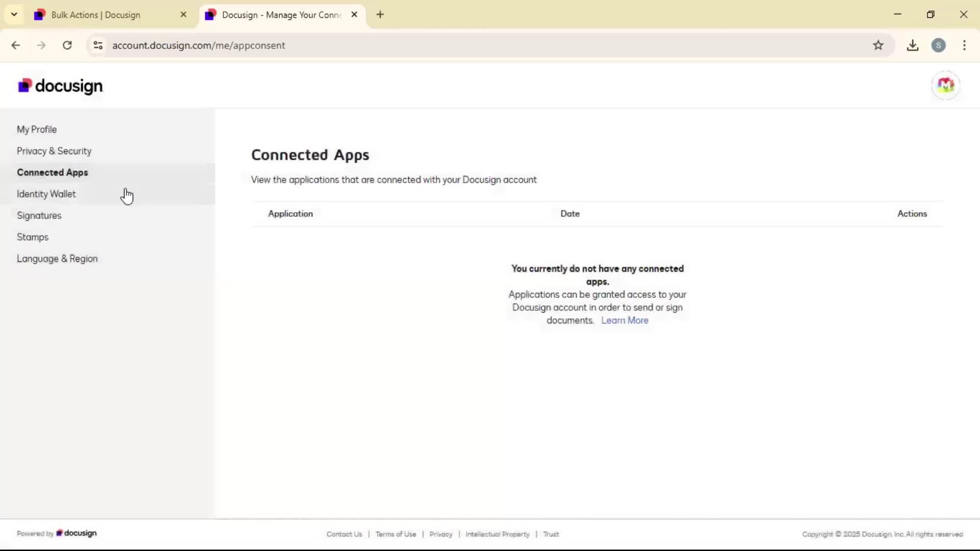Click the browser forward arrow
The width and height of the screenshot is (980, 551).
[41, 45]
